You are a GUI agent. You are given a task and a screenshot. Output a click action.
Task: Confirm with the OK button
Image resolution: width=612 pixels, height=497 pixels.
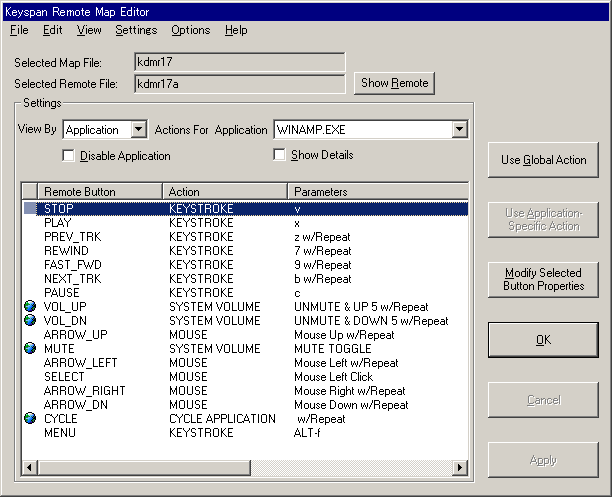(x=543, y=340)
